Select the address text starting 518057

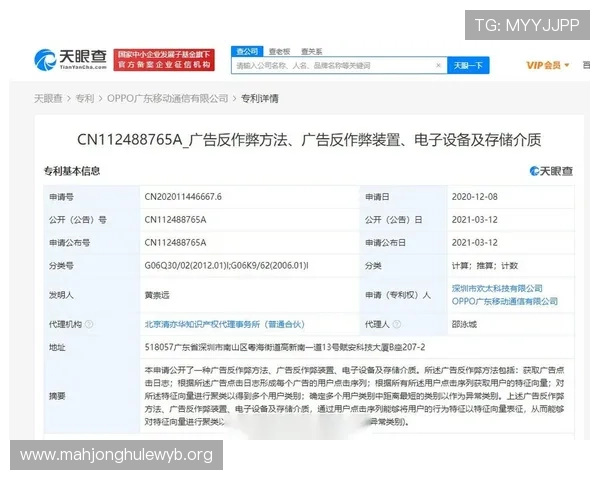285,347
